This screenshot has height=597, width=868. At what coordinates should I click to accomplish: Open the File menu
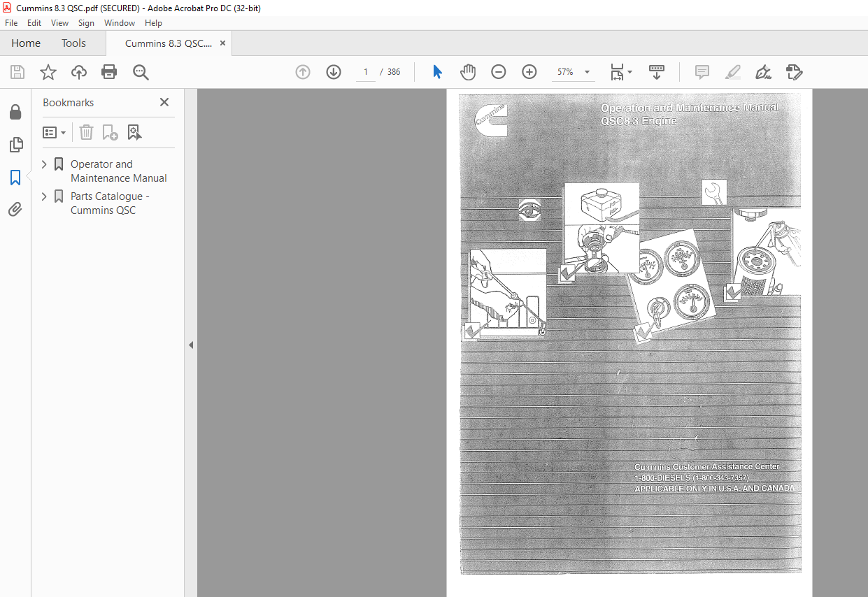[11, 23]
